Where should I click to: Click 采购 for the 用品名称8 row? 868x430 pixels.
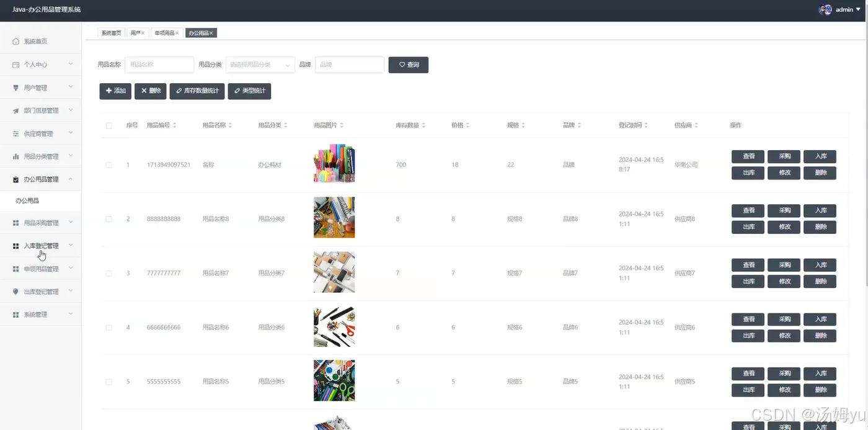pos(785,210)
